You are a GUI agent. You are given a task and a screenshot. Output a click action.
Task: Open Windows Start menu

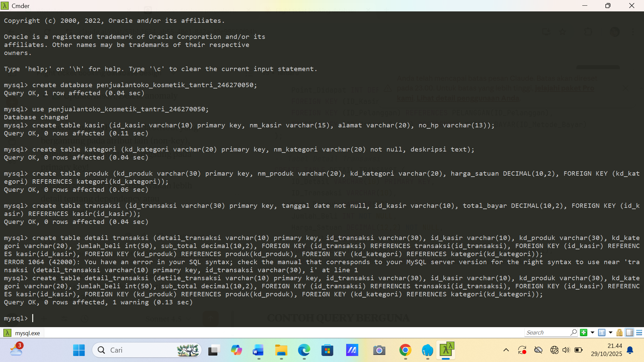[x=79, y=350]
